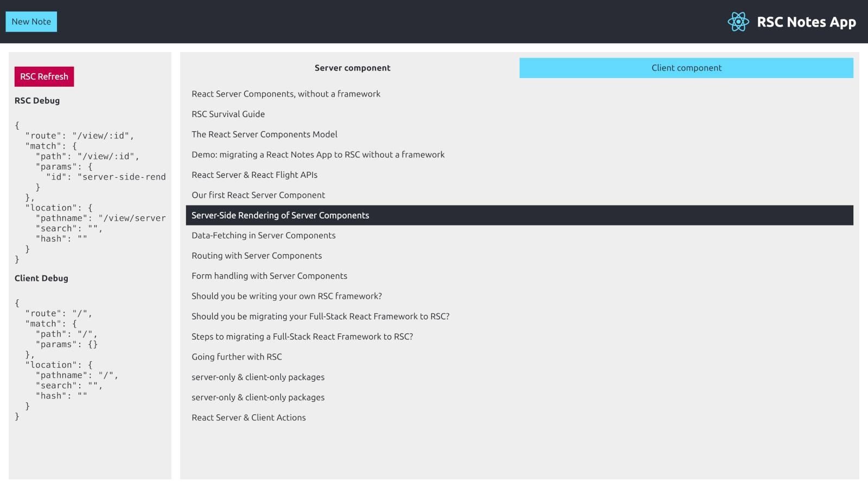
Task: Click the React logo in the header
Action: click(x=738, y=22)
